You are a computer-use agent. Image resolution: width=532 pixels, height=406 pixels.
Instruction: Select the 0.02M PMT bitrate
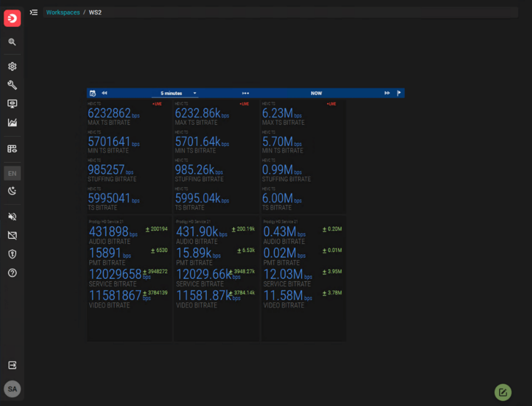click(x=284, y=253)
